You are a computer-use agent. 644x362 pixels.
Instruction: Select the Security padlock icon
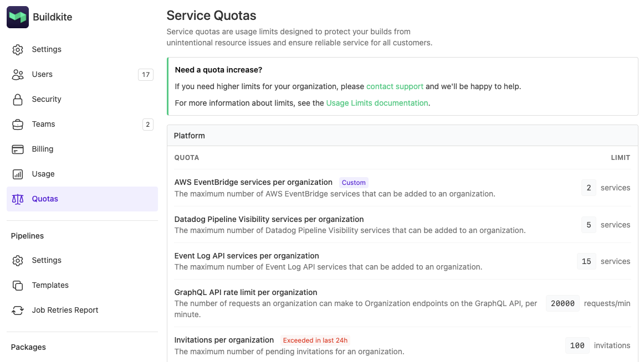click(18, 99)
